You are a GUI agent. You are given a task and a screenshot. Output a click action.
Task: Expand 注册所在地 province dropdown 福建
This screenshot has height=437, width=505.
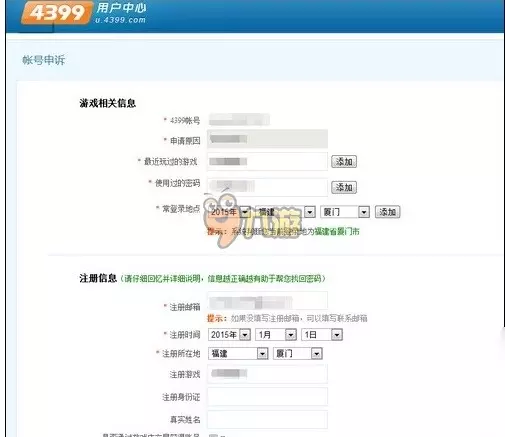click(238, 353)
